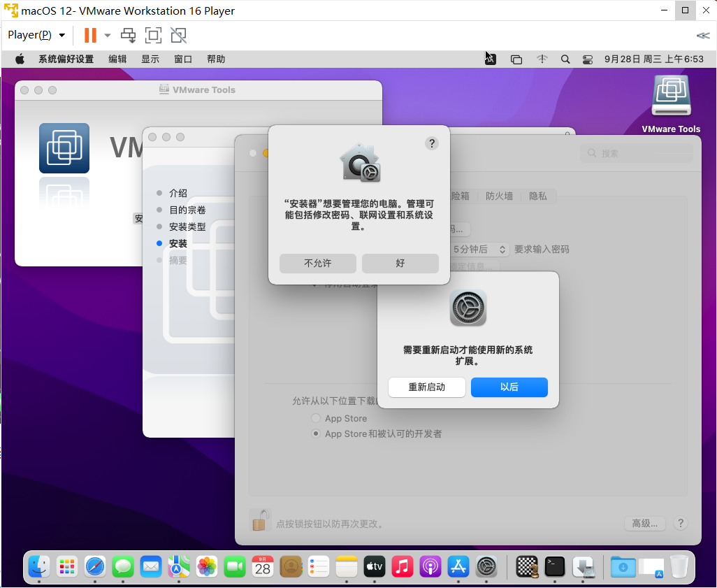Open Control Center icon

(588, 59)
